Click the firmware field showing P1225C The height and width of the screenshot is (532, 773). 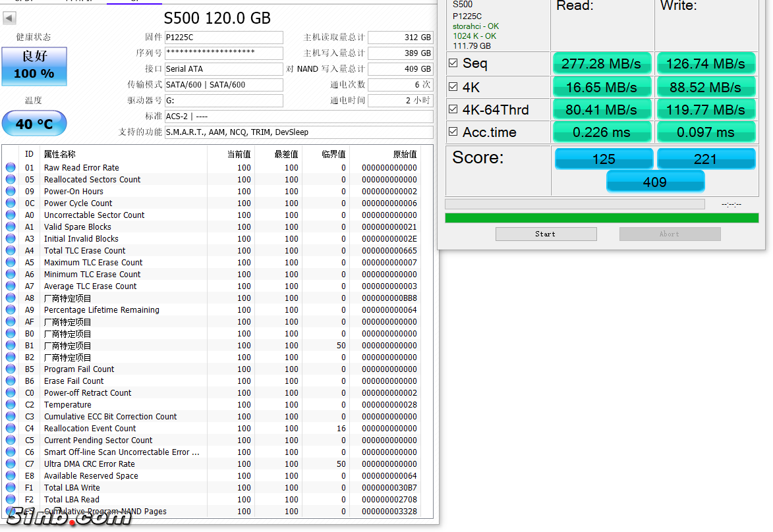tap(223, 38)
